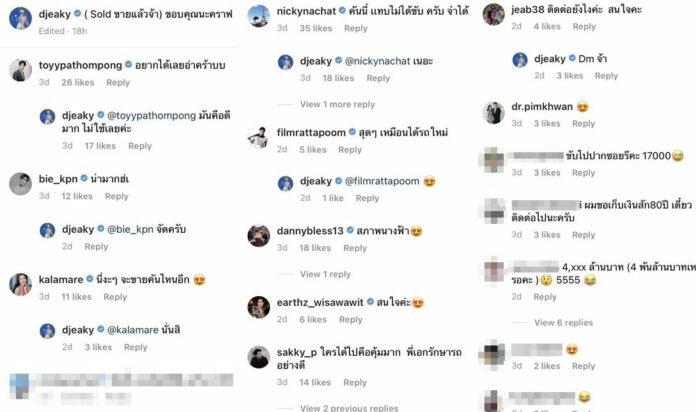This screenshot has width=696, height=412.
Task: Open filmrattapoom's profile picture
Action: (x=258, y=137)
